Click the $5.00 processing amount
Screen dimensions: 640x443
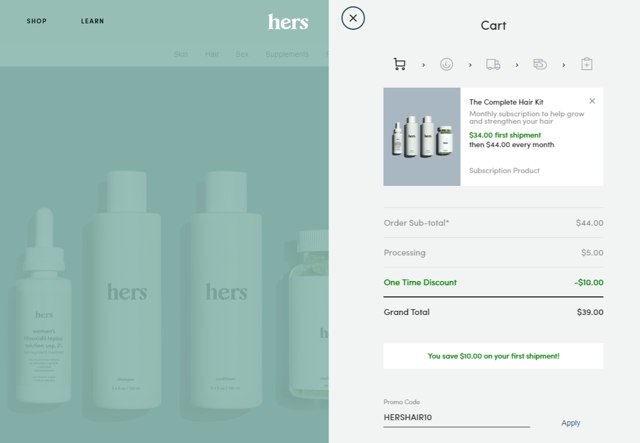tap(592, 253)
